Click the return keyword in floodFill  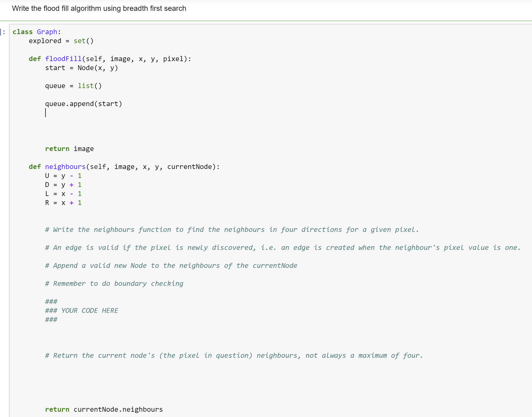[x=57, y=149]
